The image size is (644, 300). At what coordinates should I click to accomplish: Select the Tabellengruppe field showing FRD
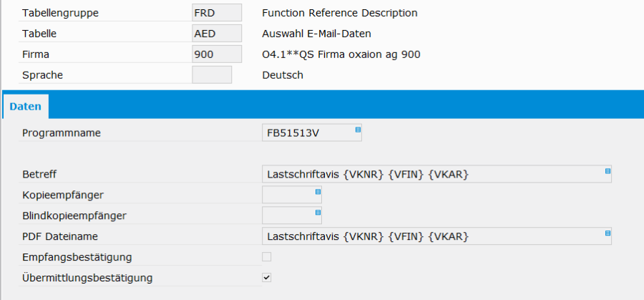(216, 13)
